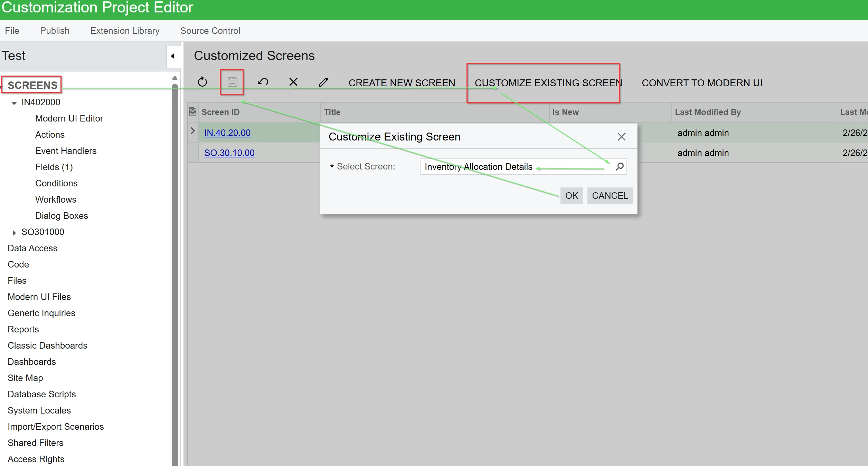Open the SO.30.10.00 screen link
This screenshot has height=466, width=868.
coord(229,153)
